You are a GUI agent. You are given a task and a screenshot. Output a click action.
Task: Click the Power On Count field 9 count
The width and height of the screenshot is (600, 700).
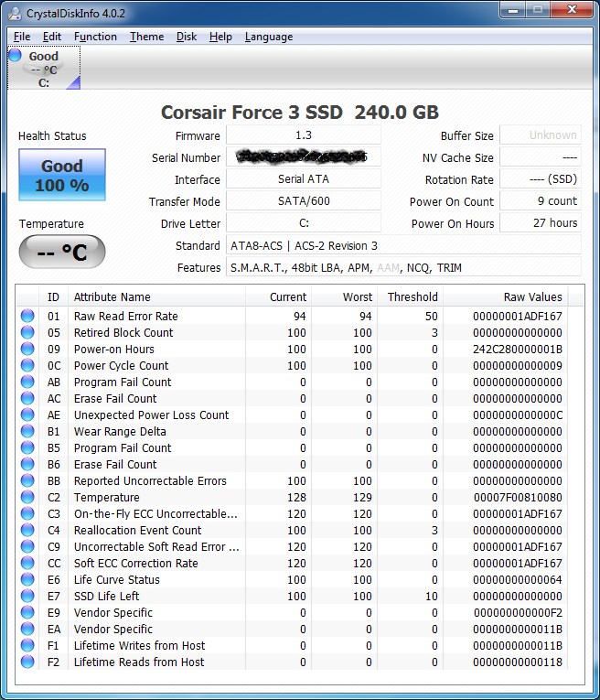click(541, 201)
